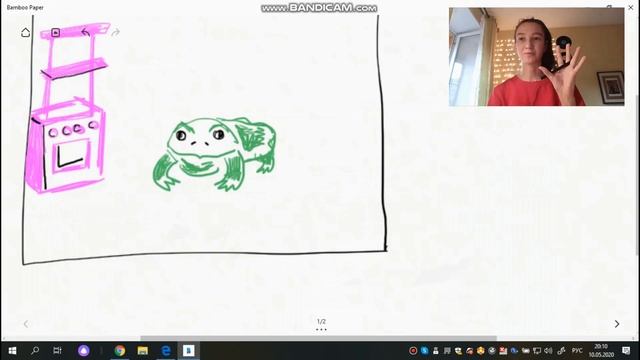Open Windows taskbar search
Screen dimensions: 640x360
(x=35, y=351)
